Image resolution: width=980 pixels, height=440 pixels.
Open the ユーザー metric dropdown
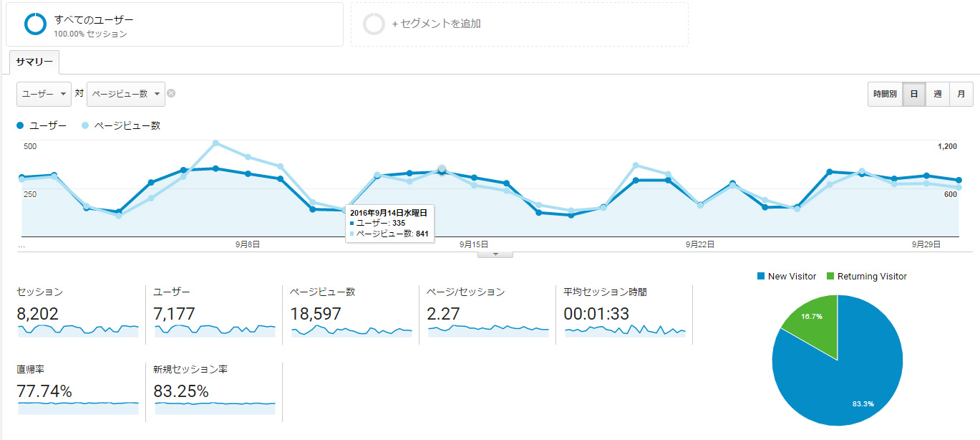coord(44,93)
